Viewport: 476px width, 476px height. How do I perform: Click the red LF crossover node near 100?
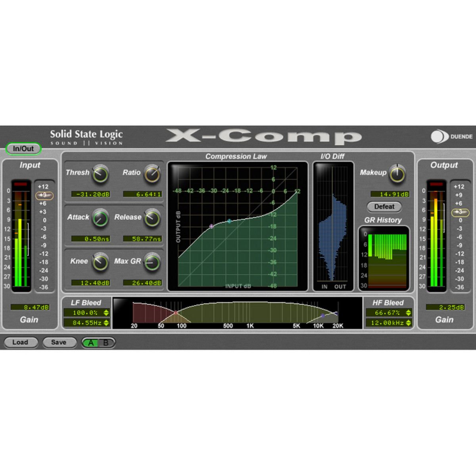pyautogui.click(x=176, y=313)
